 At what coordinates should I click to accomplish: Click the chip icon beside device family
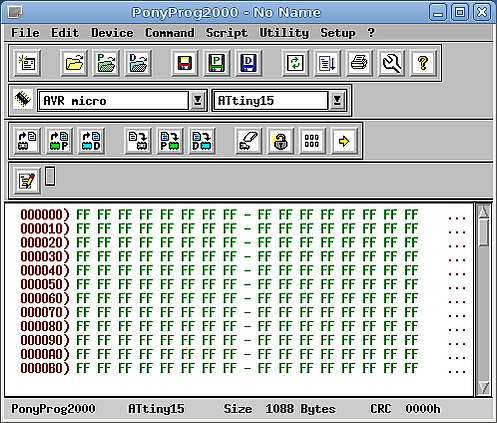click(x=23, y=99)
